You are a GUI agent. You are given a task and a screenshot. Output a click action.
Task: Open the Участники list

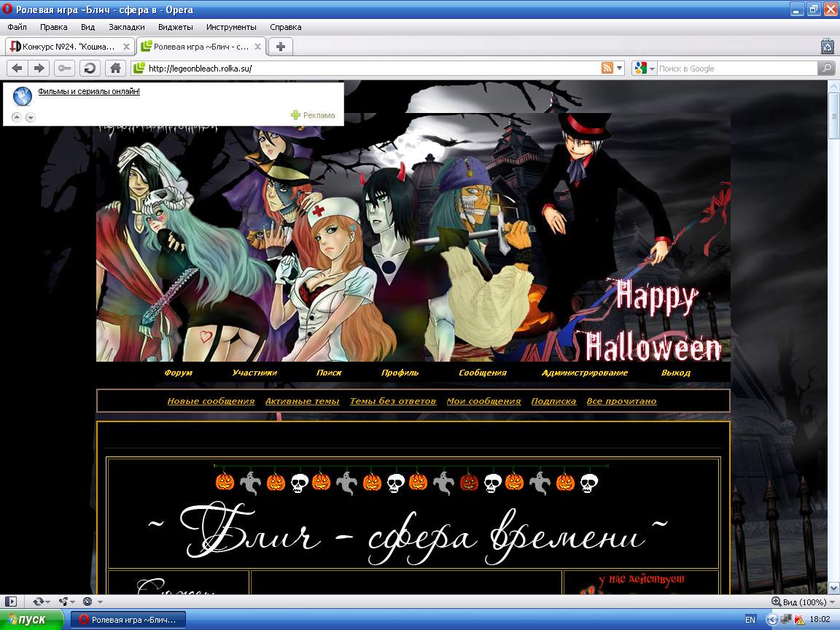pos(254,373)
